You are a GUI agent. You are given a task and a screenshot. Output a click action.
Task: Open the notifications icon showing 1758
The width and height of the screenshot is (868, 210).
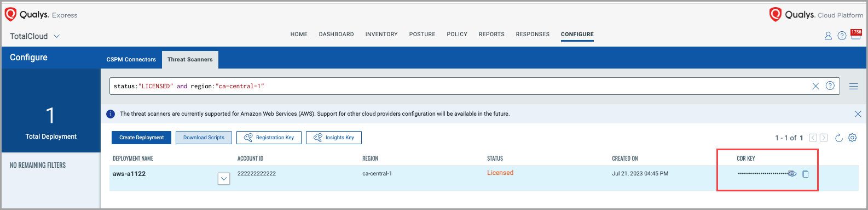pyautogui.click(x=856, y=35)
